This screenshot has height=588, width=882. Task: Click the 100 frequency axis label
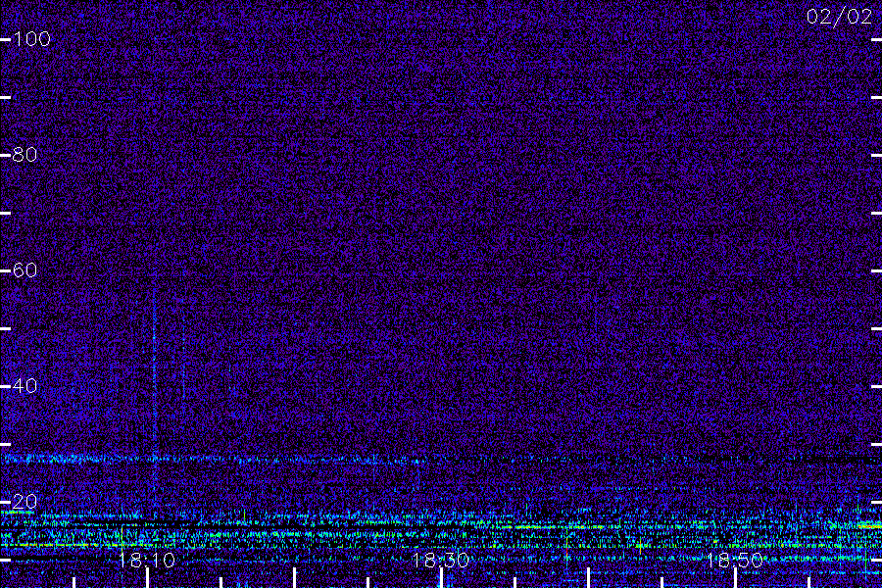tap(31, 39)
